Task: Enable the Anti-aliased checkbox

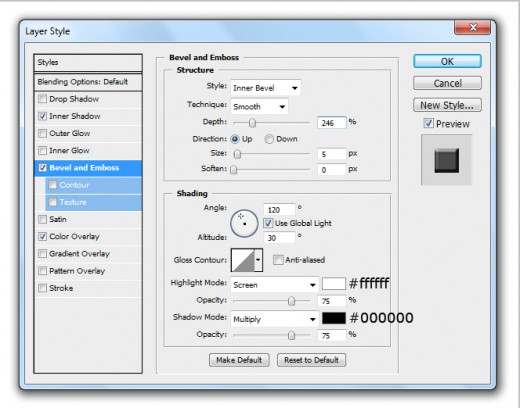Action: [x=278, y=260]
